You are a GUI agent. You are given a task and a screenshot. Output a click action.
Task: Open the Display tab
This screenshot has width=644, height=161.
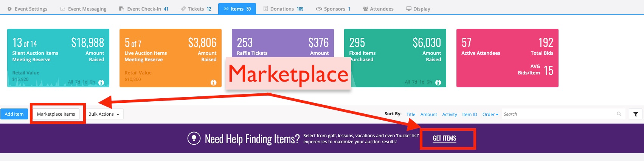click(418, 9)
